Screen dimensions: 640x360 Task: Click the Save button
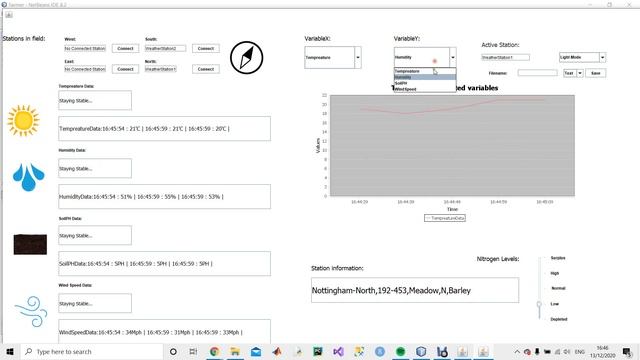tap(596, 73)
